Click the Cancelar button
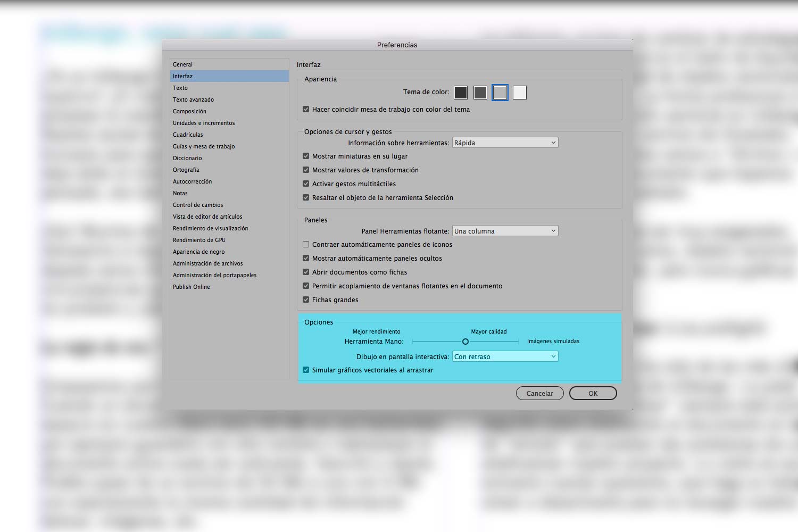The width and height of the screenshot is (798, 532). tap(539, 394)
